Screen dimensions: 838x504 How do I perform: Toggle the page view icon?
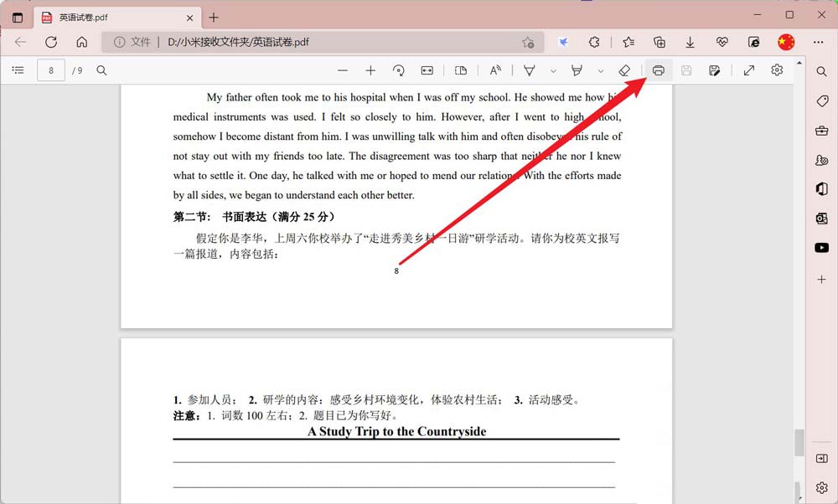tap(460, 70)
